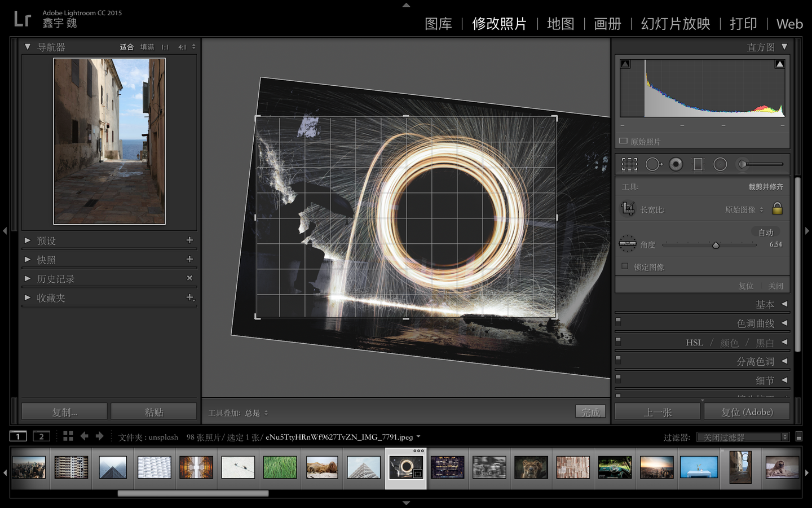Collapse right panel group arrow
Screen dimensions: 812x508
(807, 231)
